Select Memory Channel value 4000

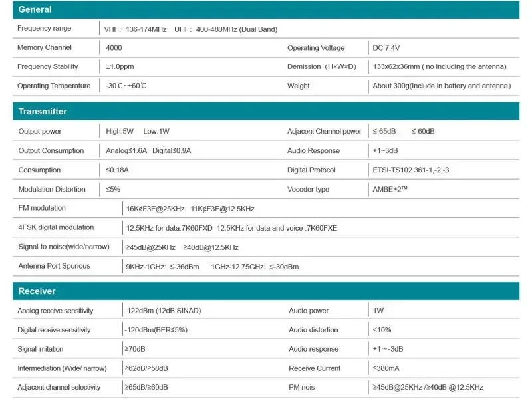tap(114, 48)
